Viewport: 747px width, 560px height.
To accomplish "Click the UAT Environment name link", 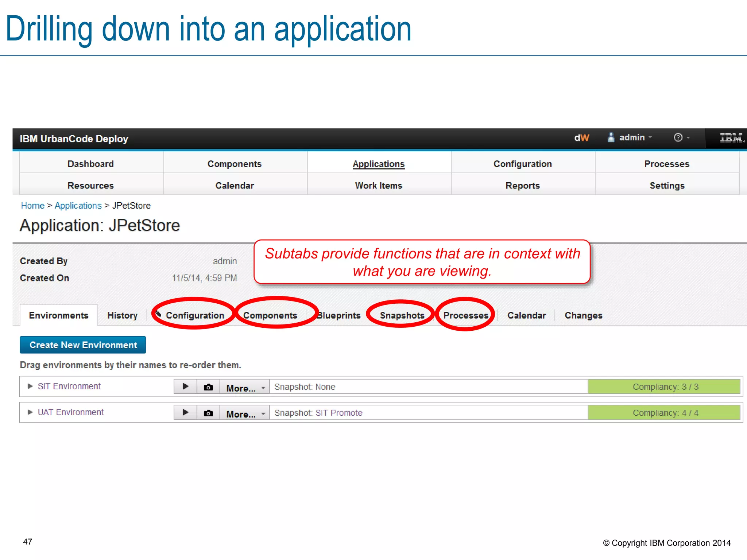I will (71, 412).
